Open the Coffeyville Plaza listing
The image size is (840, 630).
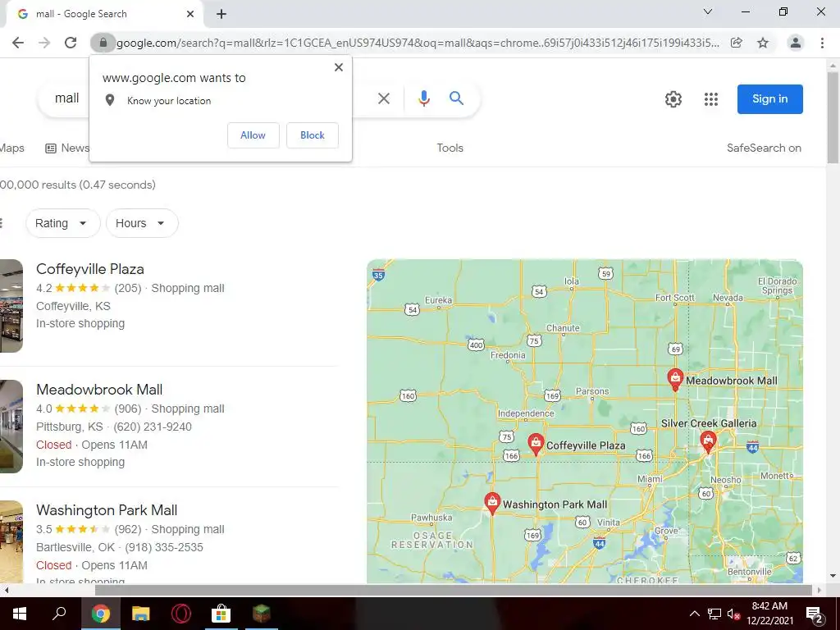click(x=90, y=269)
